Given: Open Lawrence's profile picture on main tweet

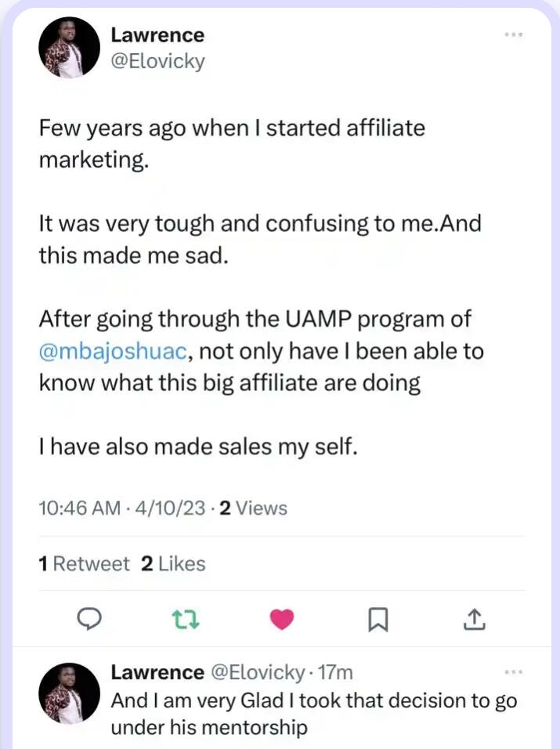Looking at the screenshot, I should point(70,48).
